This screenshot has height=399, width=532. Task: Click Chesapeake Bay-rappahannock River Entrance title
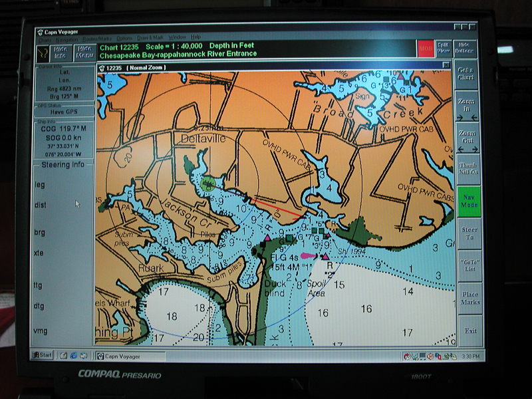pos(178,55)
